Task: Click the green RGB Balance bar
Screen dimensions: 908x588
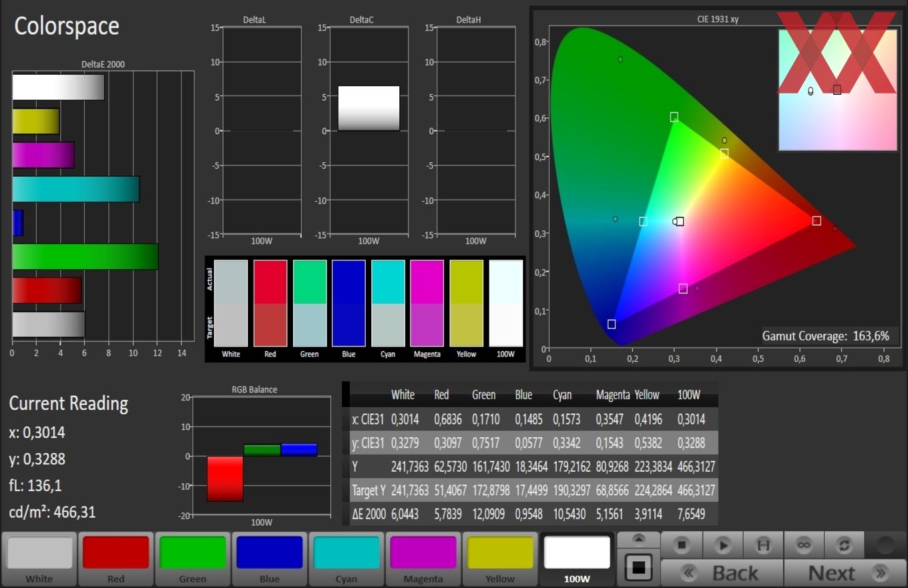Action: coord(262,450)
